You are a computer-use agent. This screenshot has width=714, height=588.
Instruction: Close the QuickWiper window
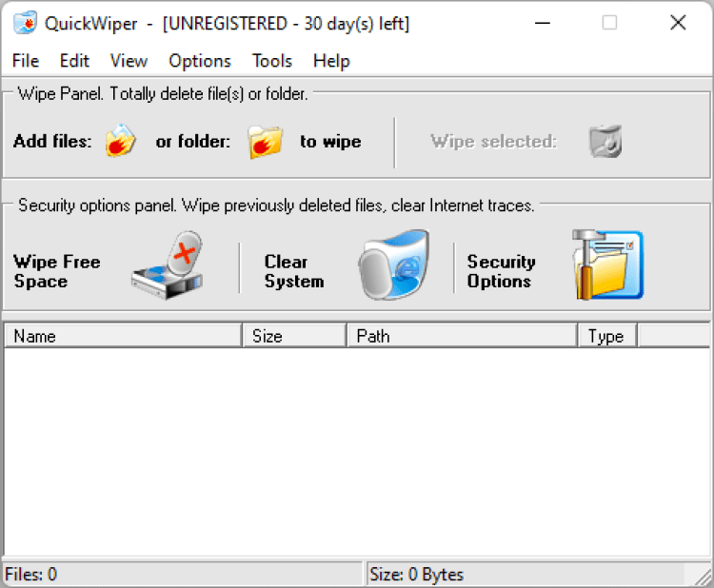coord(678,23)
